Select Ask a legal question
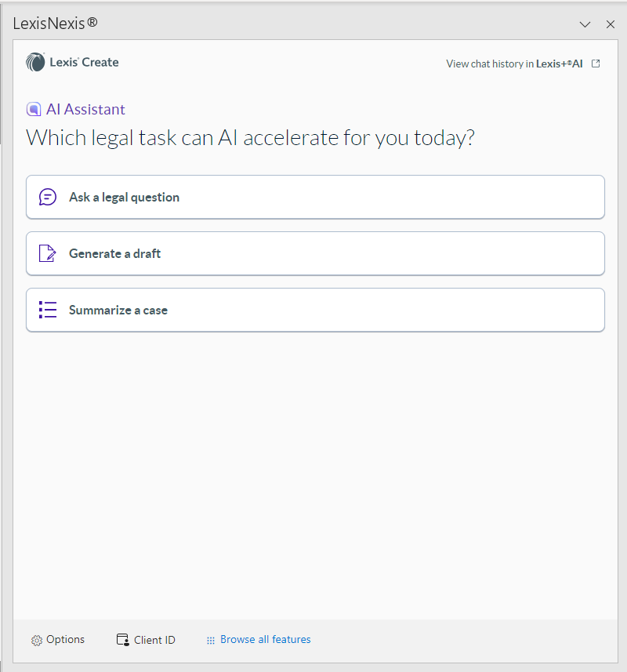 click(x=315, y=197)
